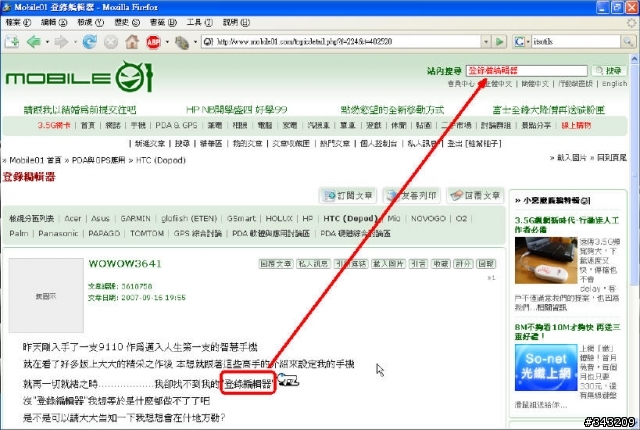Click the page icon in URL bar

208,42
